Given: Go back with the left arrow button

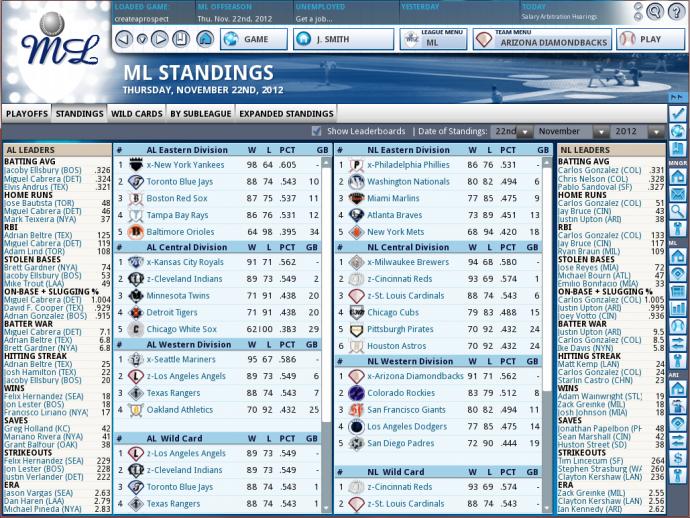Looking at the screenshot, I should tap(124, 39).
